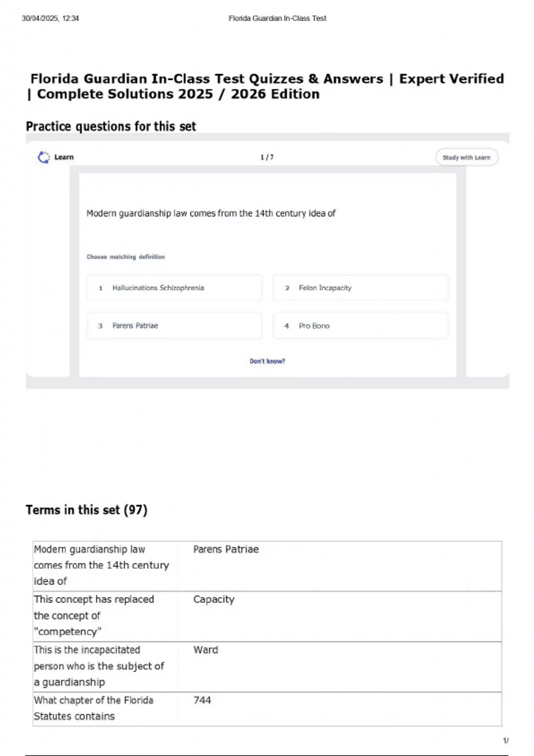Click the 744 definition cell
Viewport: 534px width, 756px height.
tap(202, 700)
